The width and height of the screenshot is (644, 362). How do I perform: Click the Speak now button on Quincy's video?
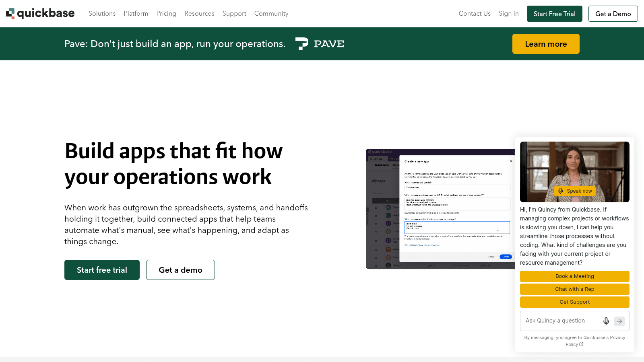tap(575, 191)
